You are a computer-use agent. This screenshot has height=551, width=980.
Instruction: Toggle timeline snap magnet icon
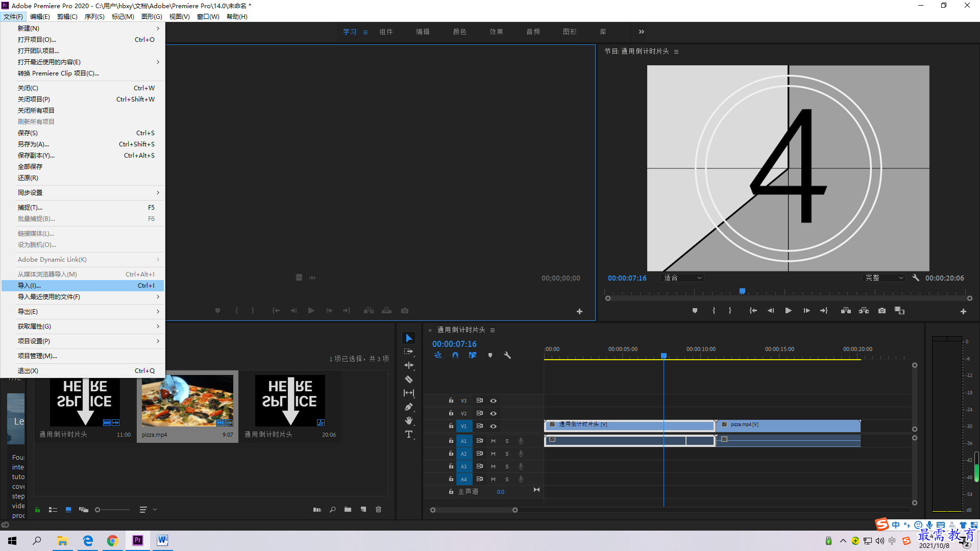click(455, 355)
